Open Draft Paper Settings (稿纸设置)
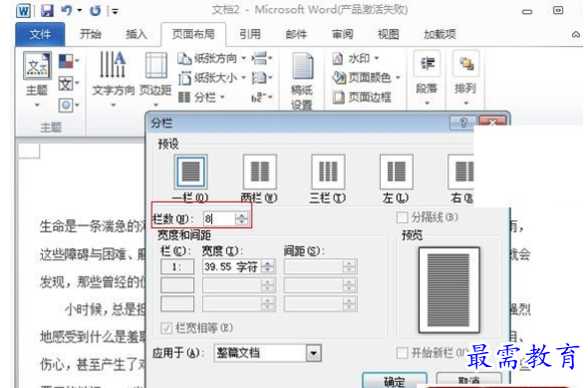The image size is (588, 388). [x=302, y=81]
